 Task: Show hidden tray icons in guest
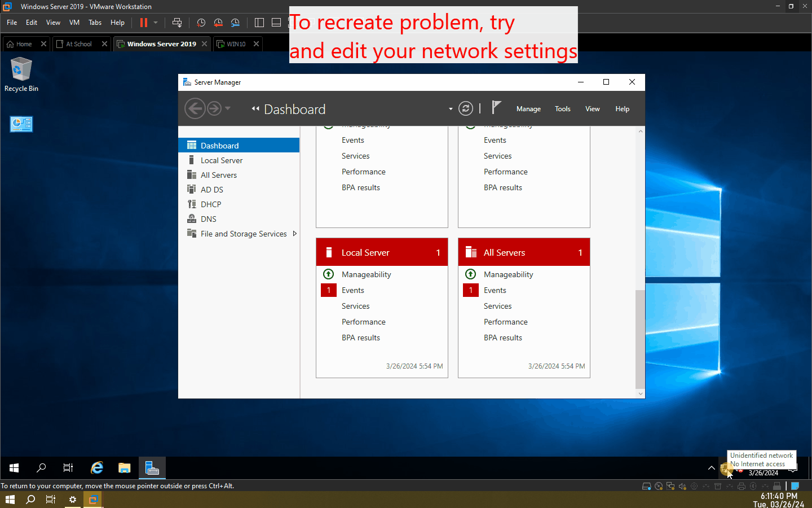[712, 468]
